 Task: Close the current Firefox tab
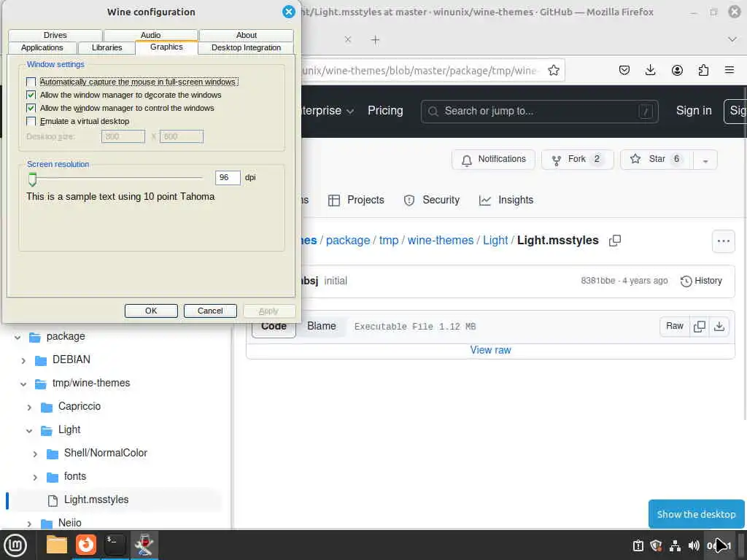[x=348, y=40]
